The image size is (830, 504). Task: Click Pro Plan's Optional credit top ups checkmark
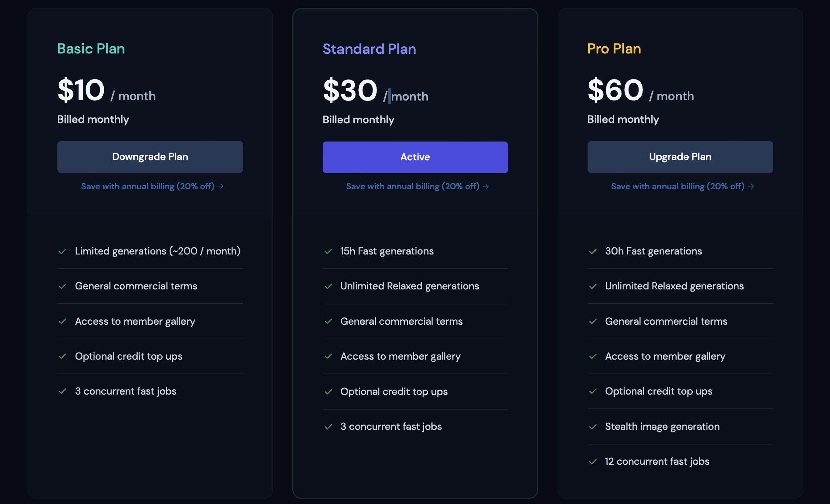tap(593, 391)
